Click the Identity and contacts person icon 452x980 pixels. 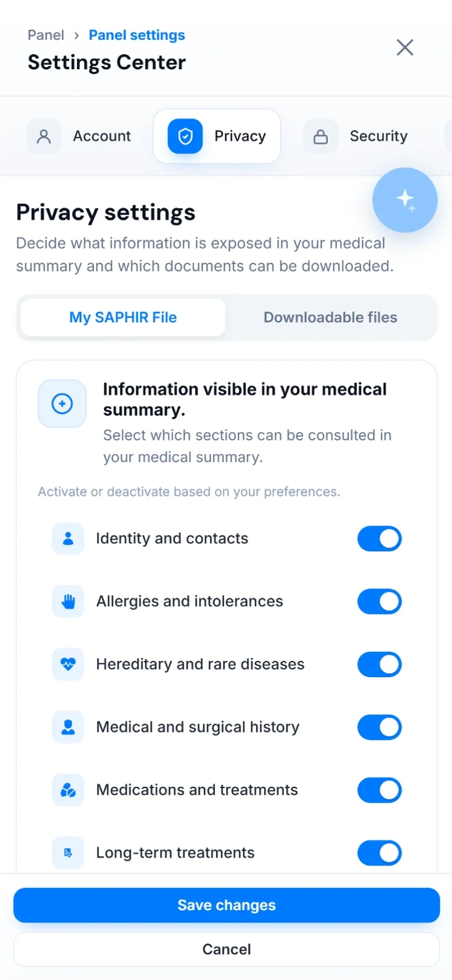[x=68, y=538]
